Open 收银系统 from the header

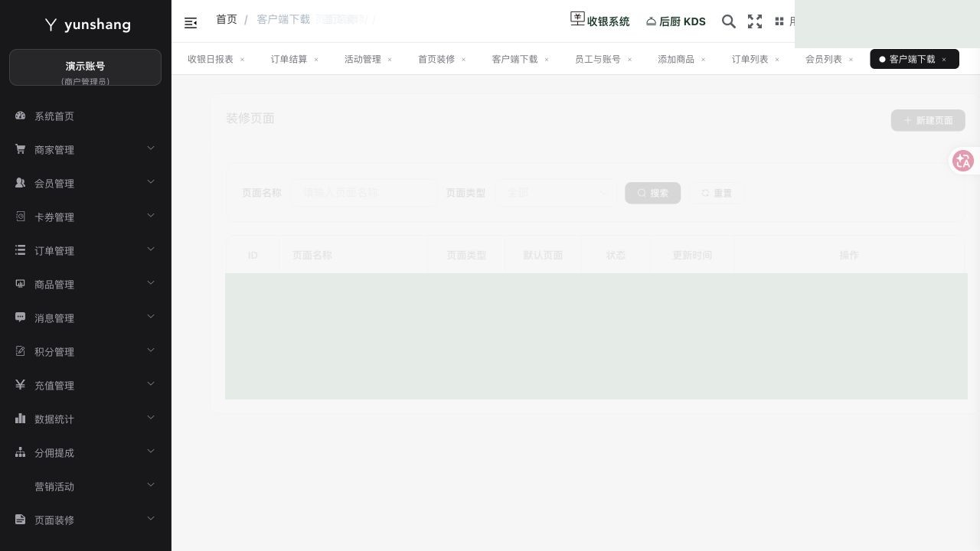click(600, 21)
